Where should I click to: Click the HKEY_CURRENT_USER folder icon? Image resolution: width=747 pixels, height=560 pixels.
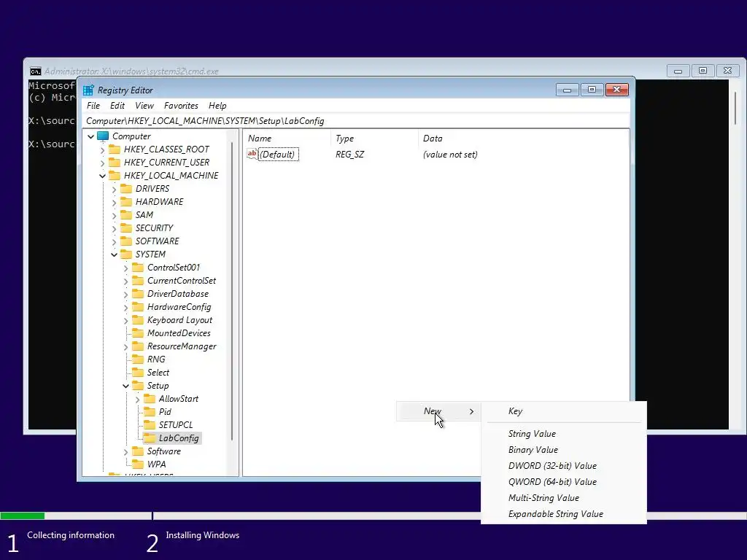click(115, 163)
